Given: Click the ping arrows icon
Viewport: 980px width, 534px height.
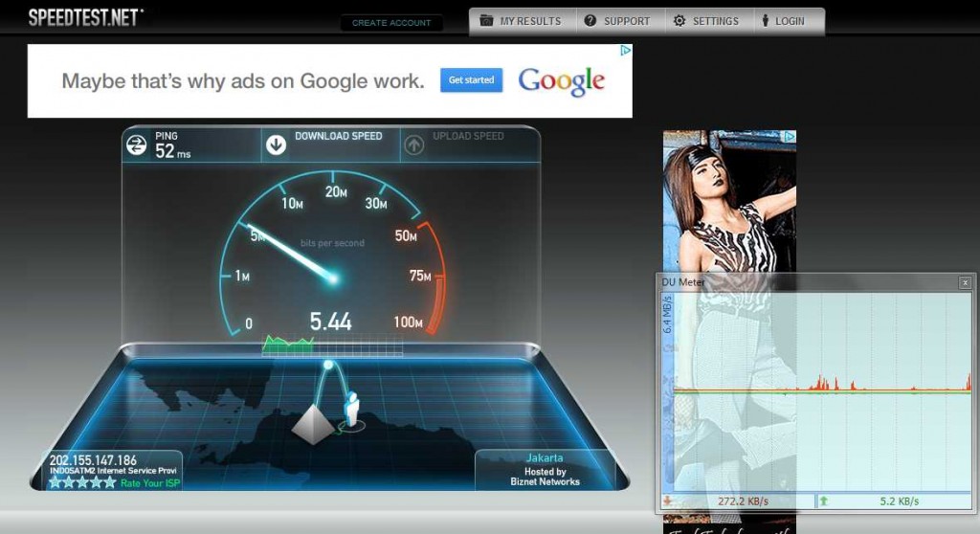Looking at the screenshot, I should click(136, 145).
